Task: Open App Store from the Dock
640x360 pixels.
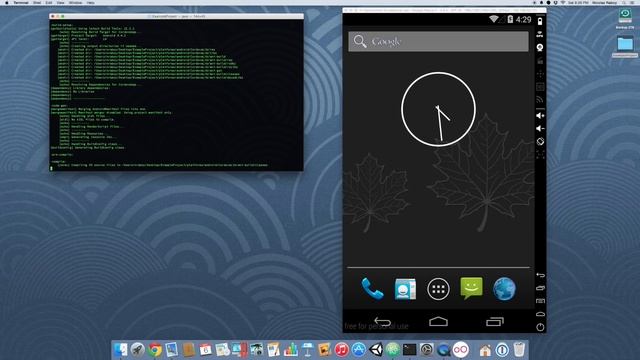Action: pos(358,350)
